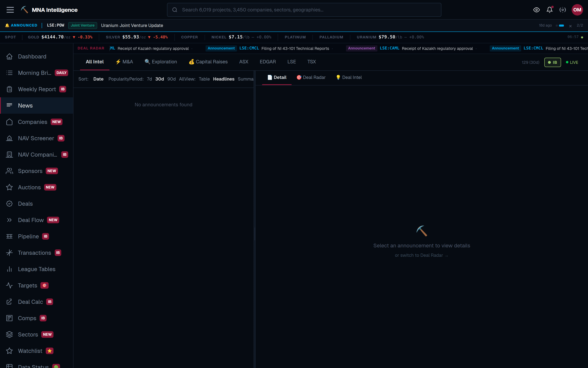Click the focus mode target icon

pyautogui.click(x=563, y=10)
